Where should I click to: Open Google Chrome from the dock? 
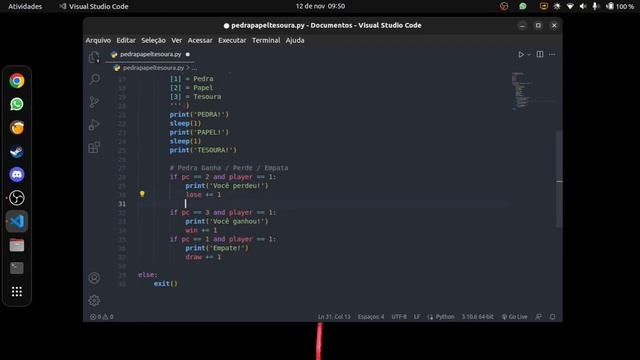tap(17, 81)
